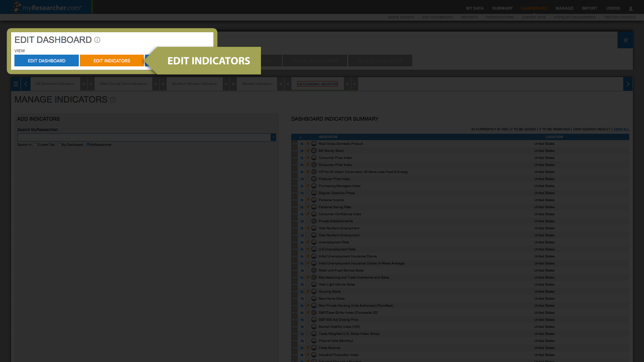
Task: Click the icon for Private Establishments
Action: coord(314,221)
